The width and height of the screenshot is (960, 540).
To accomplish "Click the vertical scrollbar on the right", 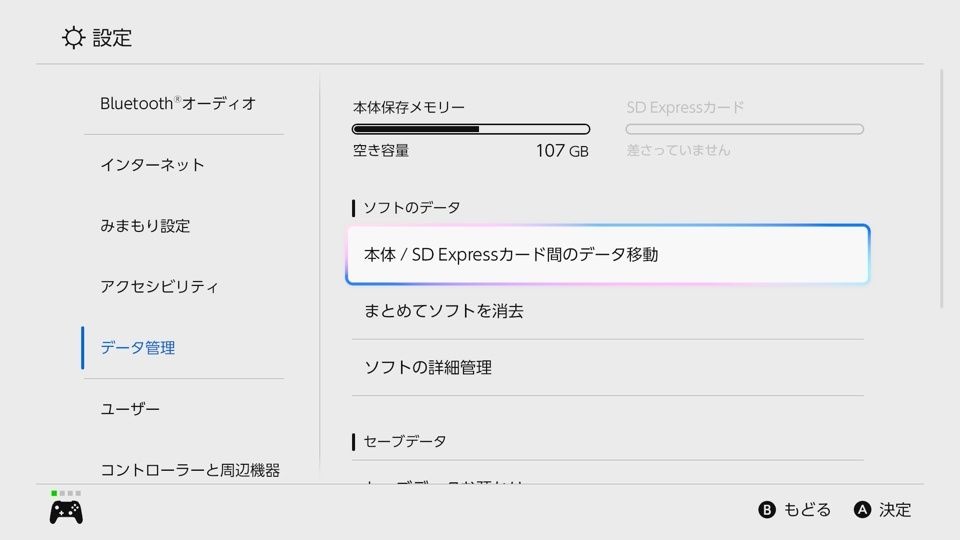I will coord(941,190).
